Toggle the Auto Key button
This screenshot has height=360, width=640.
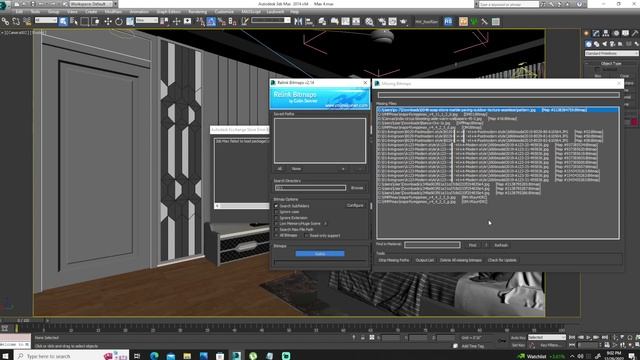[518, 338]
